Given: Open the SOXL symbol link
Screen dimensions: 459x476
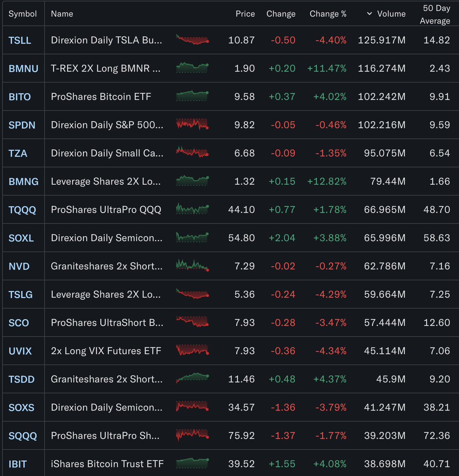Looking at the screenshot, I should (x=21, y=238).
